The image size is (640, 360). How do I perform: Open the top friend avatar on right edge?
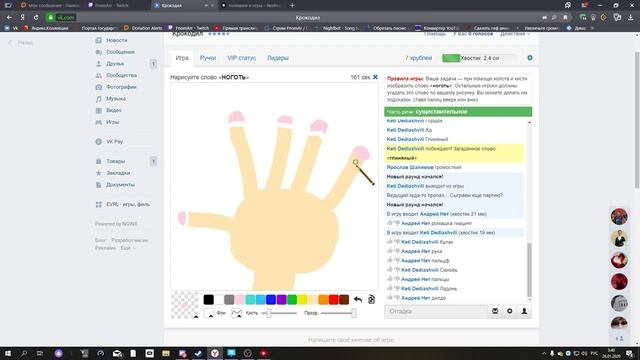coord(619,217)
